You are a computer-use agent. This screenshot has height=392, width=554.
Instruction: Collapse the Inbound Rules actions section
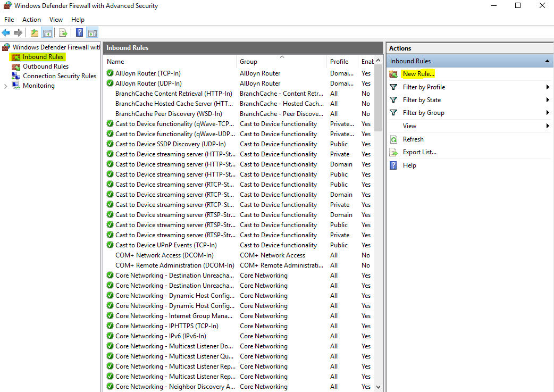[x=547, y=61]
